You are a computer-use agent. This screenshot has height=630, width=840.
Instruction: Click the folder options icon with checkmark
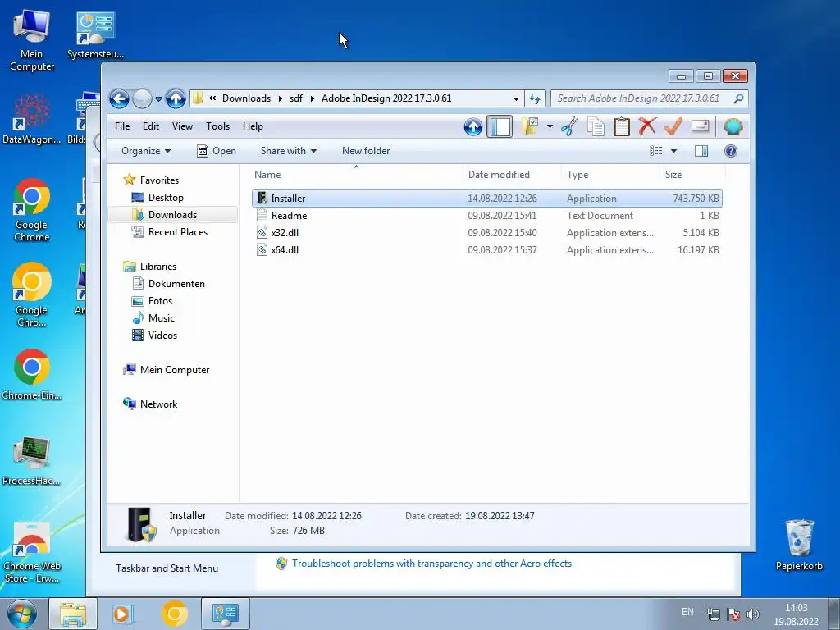tap(529, 126)
